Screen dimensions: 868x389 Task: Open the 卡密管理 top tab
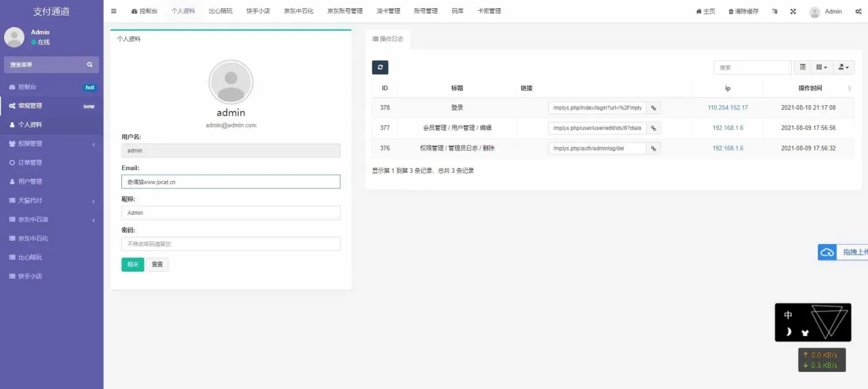click(489, 12)
